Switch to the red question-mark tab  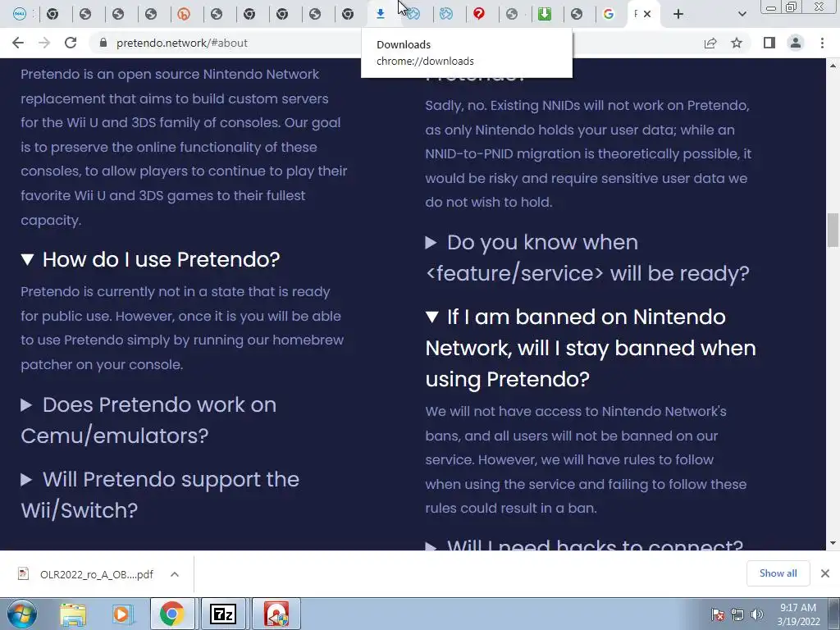(479, 14)
